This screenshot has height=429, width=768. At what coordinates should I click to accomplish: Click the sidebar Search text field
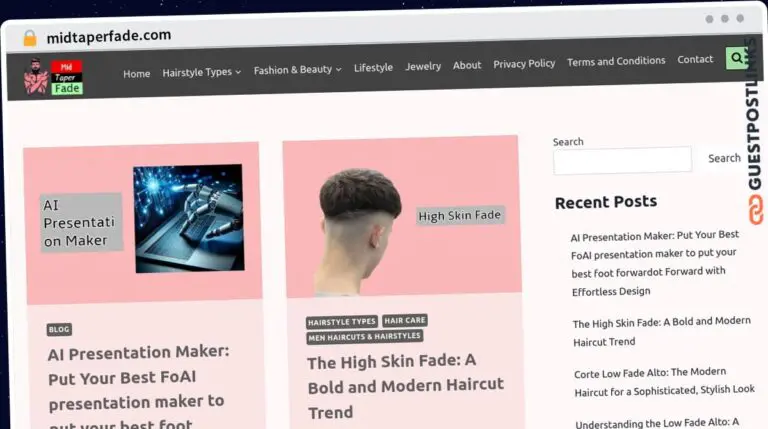pos(623,160)
